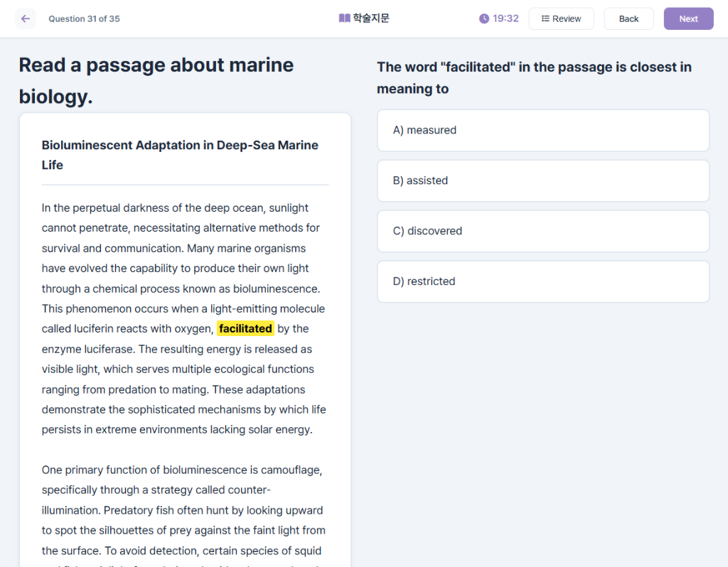
Task: Click the "Read a passage about marine biology" heading
Action: click(156, 80)
